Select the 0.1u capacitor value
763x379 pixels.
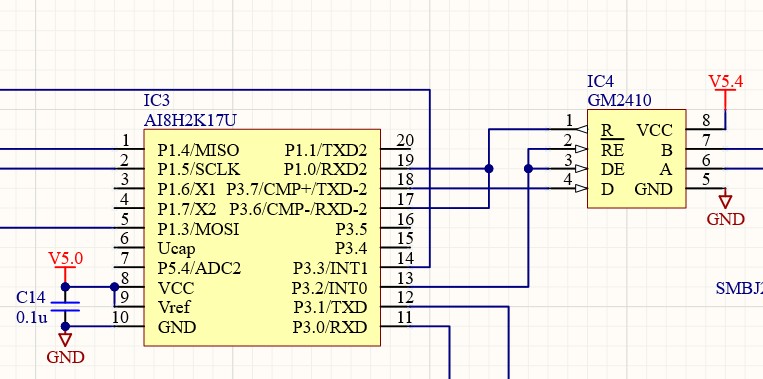[32, 318]
